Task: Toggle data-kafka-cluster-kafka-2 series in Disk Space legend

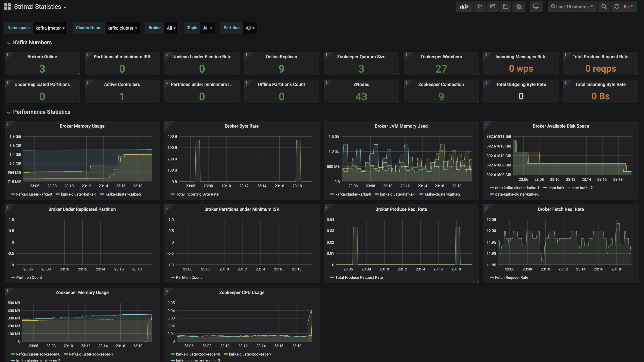Action: pos(570,188)
